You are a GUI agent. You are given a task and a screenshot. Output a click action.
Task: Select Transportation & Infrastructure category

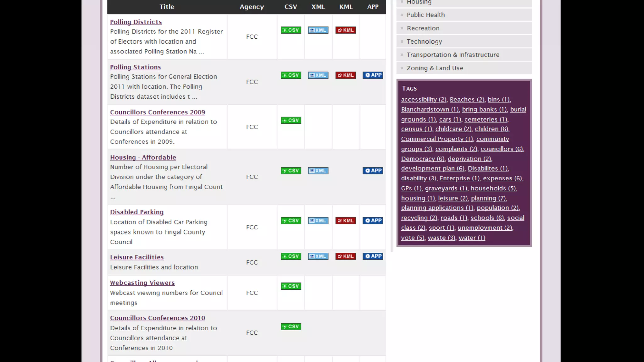(x=453, y=55)
